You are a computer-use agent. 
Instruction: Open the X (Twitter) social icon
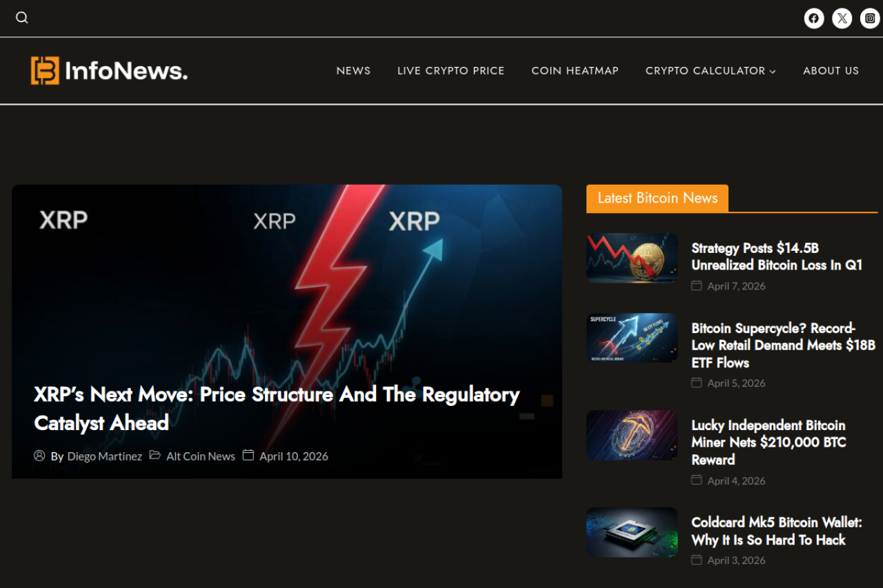pyautogui.click(x=842, y=19)
